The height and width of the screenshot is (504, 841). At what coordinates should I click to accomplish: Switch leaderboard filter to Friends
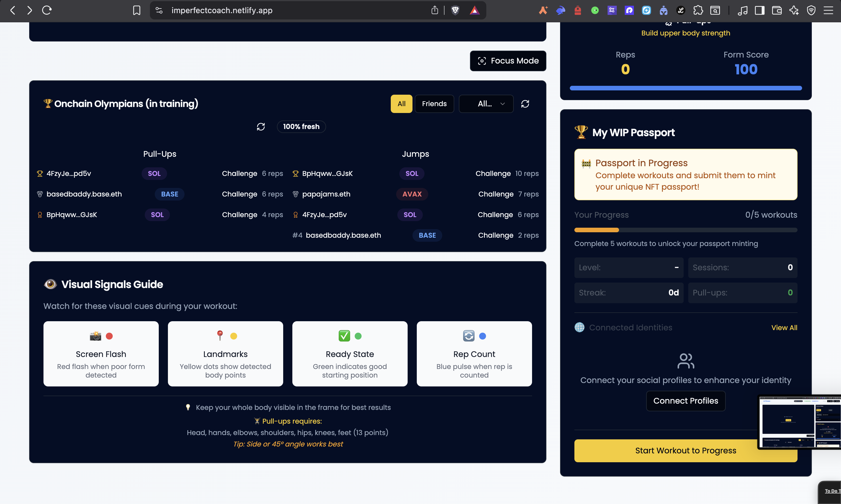pos(434,104)
